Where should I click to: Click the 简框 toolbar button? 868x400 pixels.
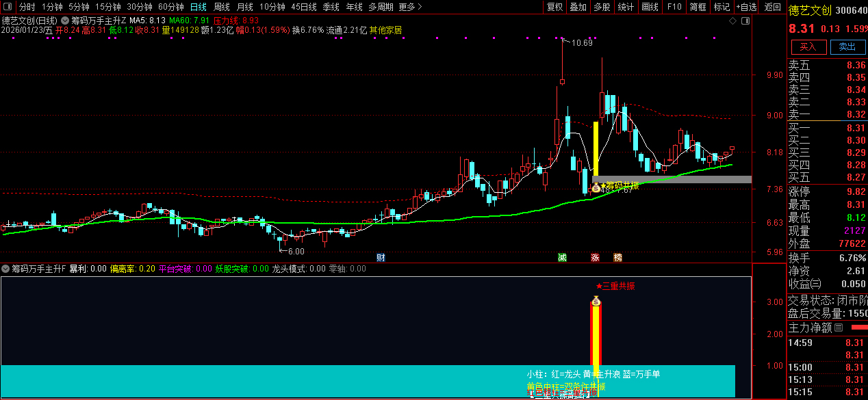coord(698,7)
